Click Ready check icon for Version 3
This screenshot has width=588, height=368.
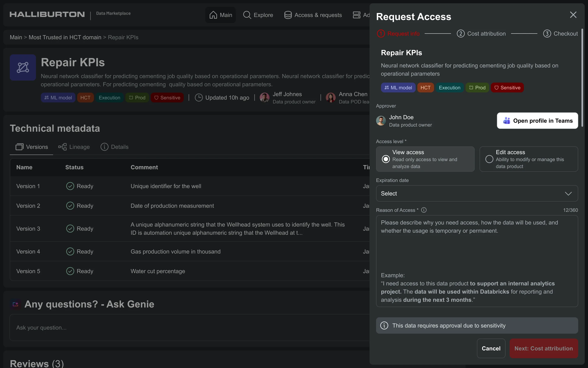70,229
